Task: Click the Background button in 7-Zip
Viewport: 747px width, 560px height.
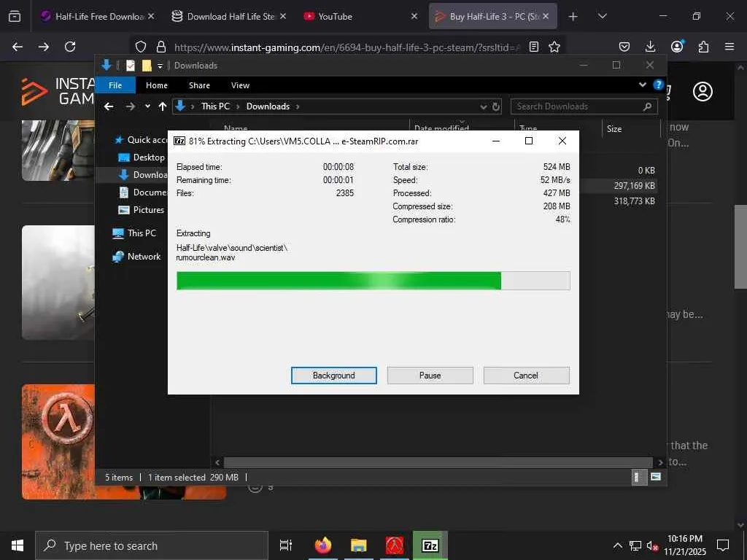Action: tap(334, 376)
